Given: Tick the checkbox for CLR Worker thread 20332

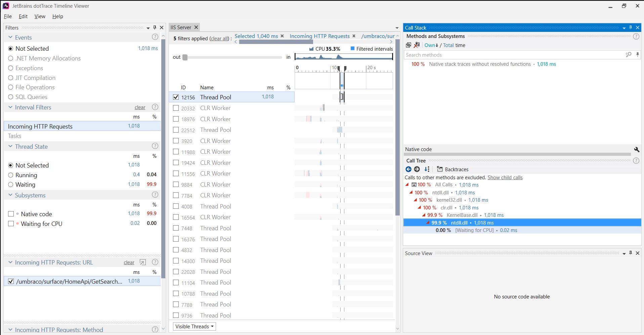Looking at the screenshot, I should coord(176,108).
